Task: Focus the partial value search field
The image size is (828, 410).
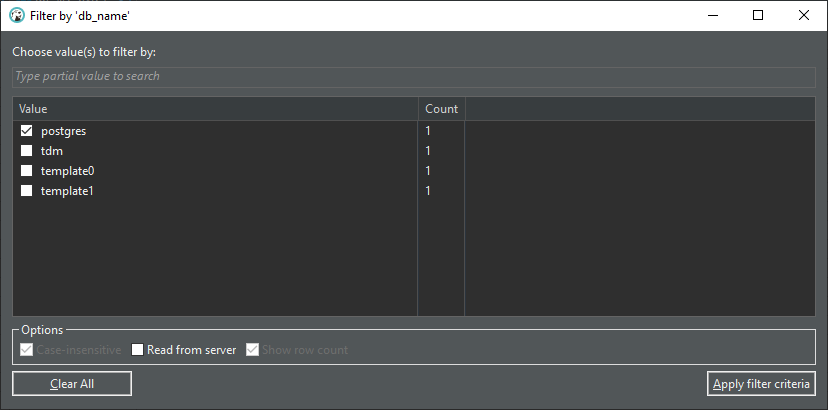Action: pyautogui.click(x=413, y=77)
